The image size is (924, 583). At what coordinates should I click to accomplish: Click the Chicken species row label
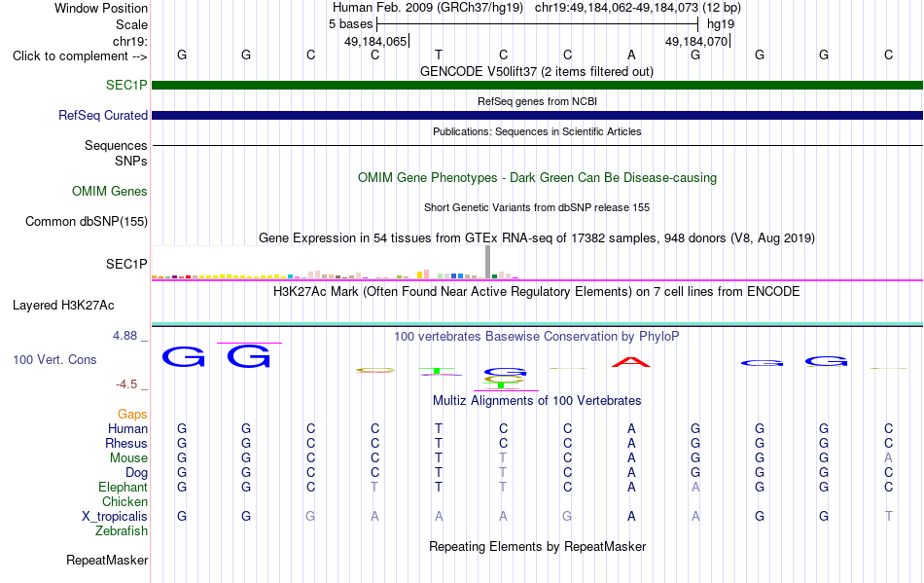coord(124,501)
